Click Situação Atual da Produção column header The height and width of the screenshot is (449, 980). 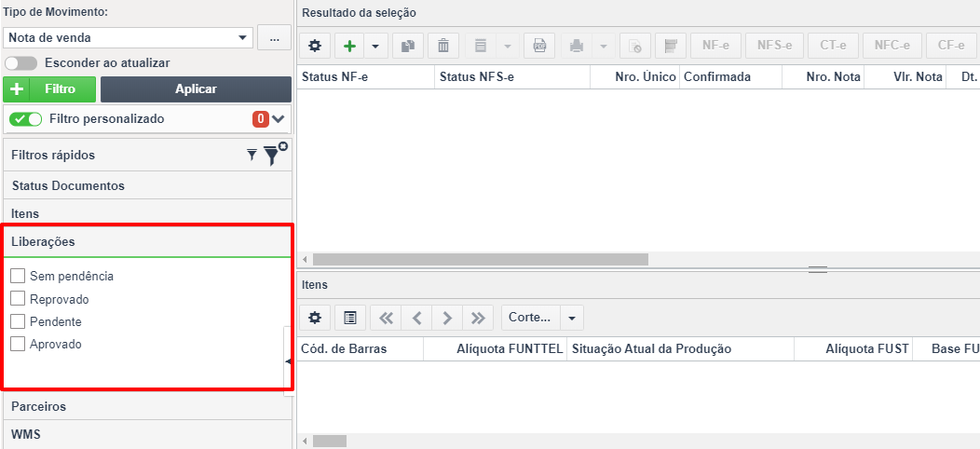(681, 349)
